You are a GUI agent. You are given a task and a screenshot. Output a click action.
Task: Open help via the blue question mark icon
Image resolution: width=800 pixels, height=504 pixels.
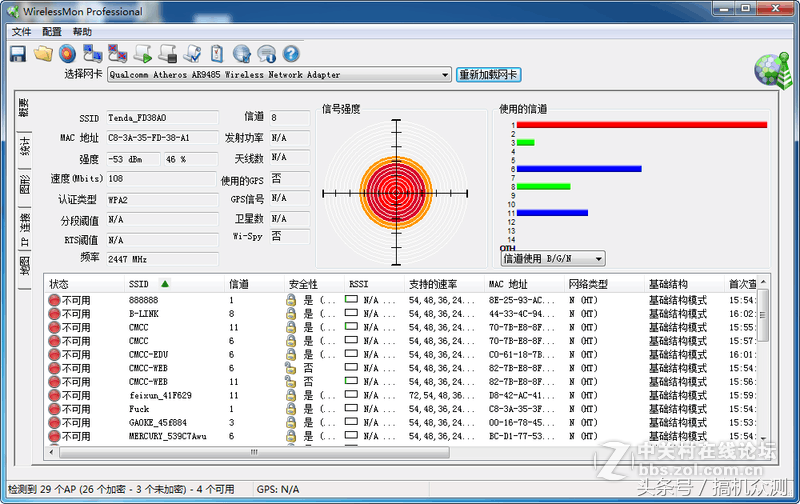[291, 54]
